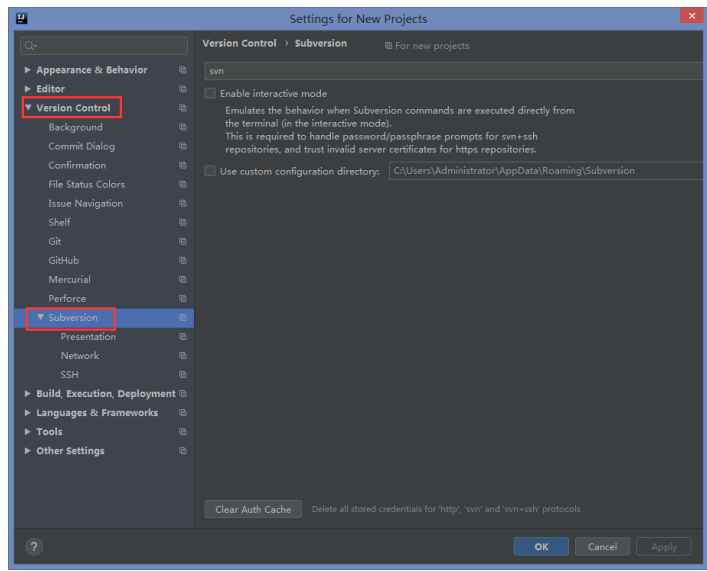This screenshot has width=707, height=571.
Task: Click the Clear Auth Cache button
Action: (x=253, y=509)
